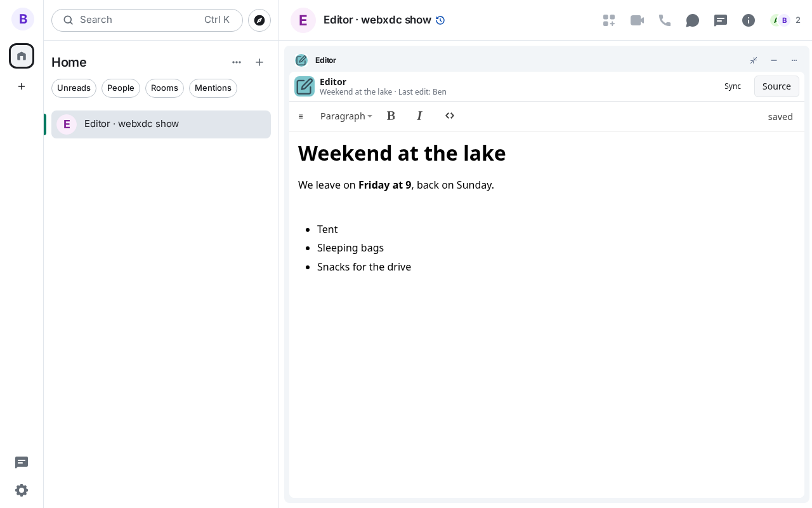This screenshot has width=812, height=508.
Task: Toggle the Unreads filter chip
Action: point(74,88)
